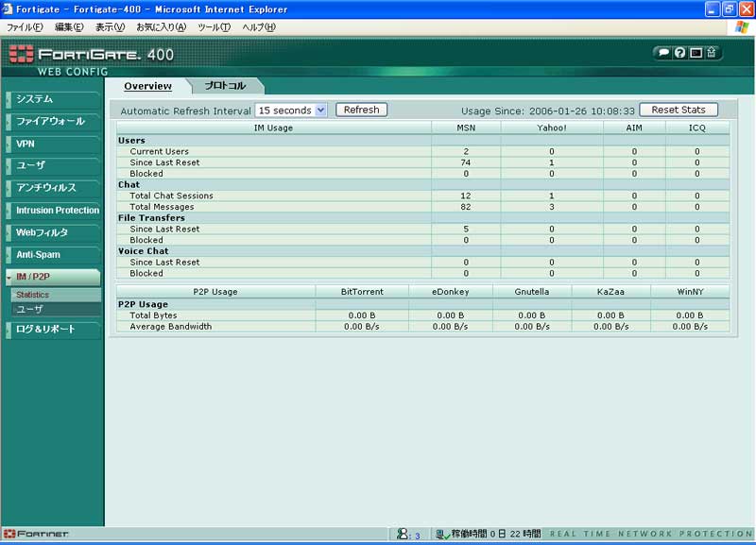Open Statistics under IM/P2P

(x=56, y=295)
